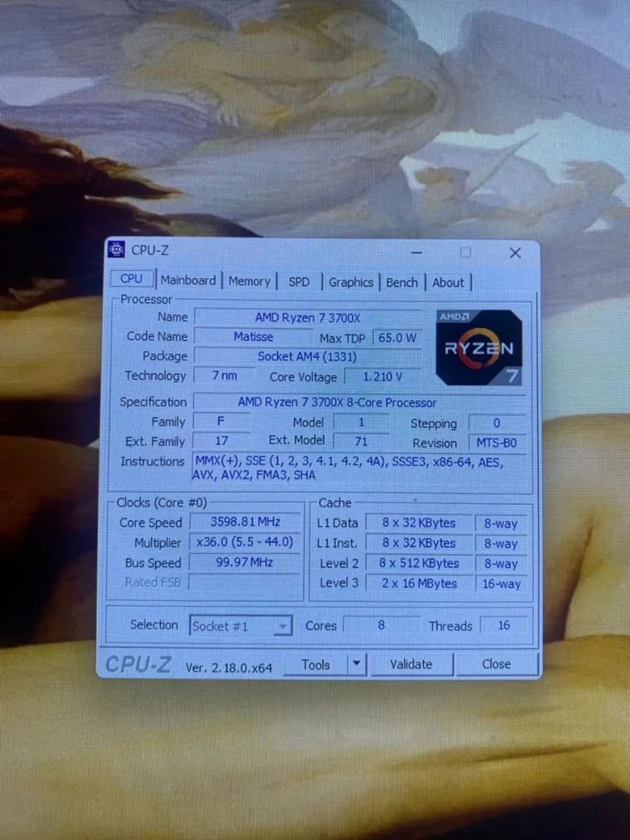Select the CPU tab

pos(131,278)
